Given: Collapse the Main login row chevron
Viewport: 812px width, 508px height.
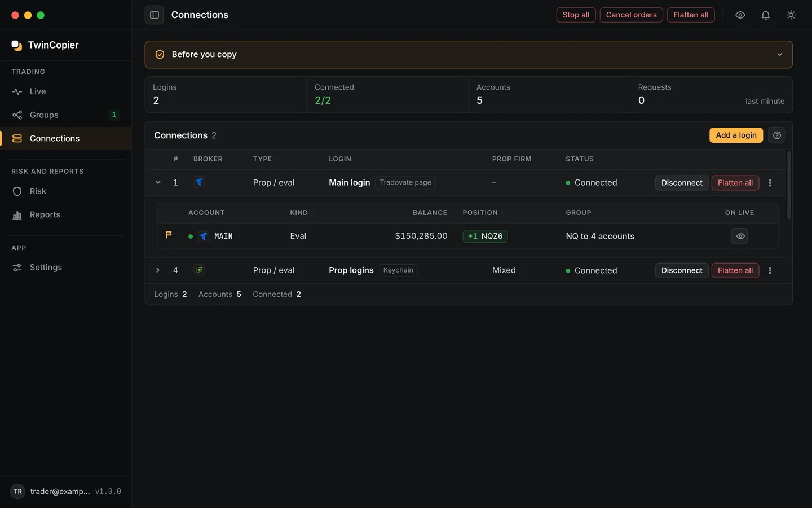Looking at the screenshot, I should pyautogui.click(x=158, y=182).
